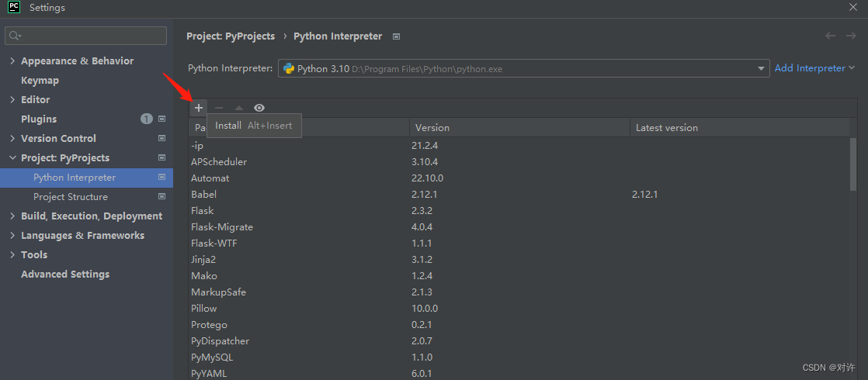Expand the Tools section
Viewport: 868px width, 380px height.
tap(12, 255)
